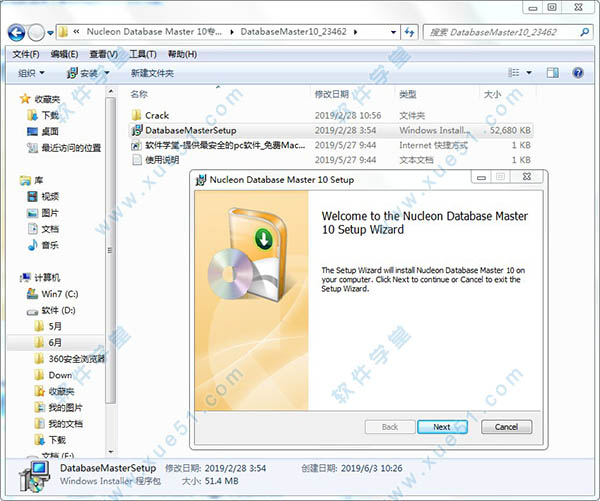600x501 pixels.
Task: Cancel the Database Master setup
Action: click(x=506, y=426)
